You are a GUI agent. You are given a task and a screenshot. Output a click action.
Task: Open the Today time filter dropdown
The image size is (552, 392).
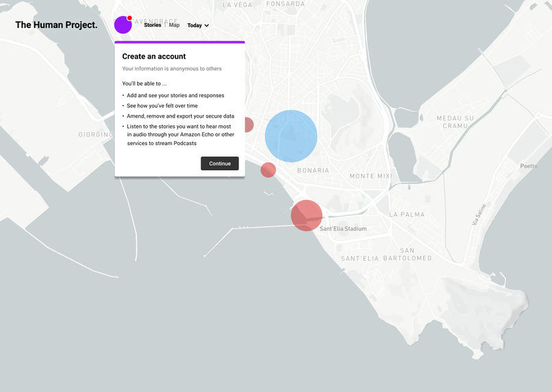coord(198,25)
